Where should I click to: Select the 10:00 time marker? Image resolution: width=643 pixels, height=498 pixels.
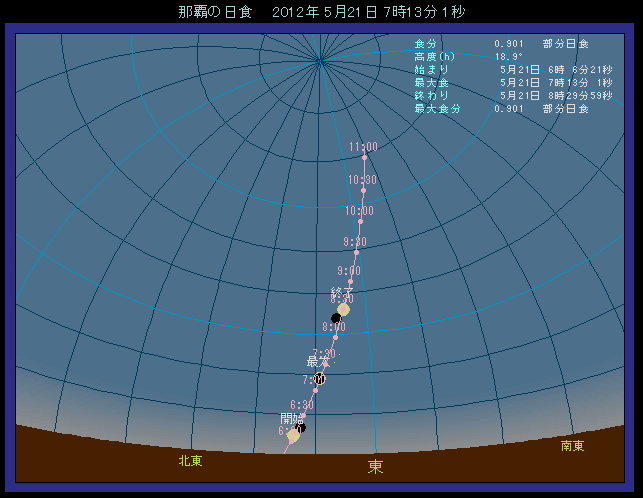359,220
